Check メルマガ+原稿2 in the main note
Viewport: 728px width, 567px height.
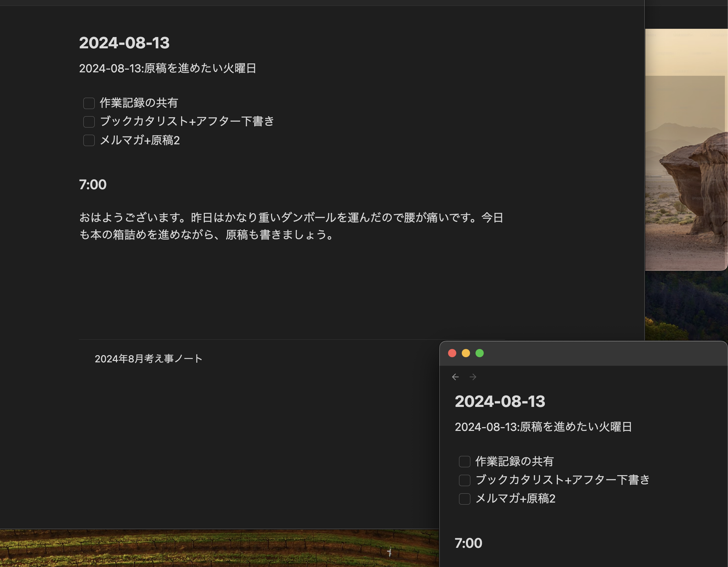point(89,140)
